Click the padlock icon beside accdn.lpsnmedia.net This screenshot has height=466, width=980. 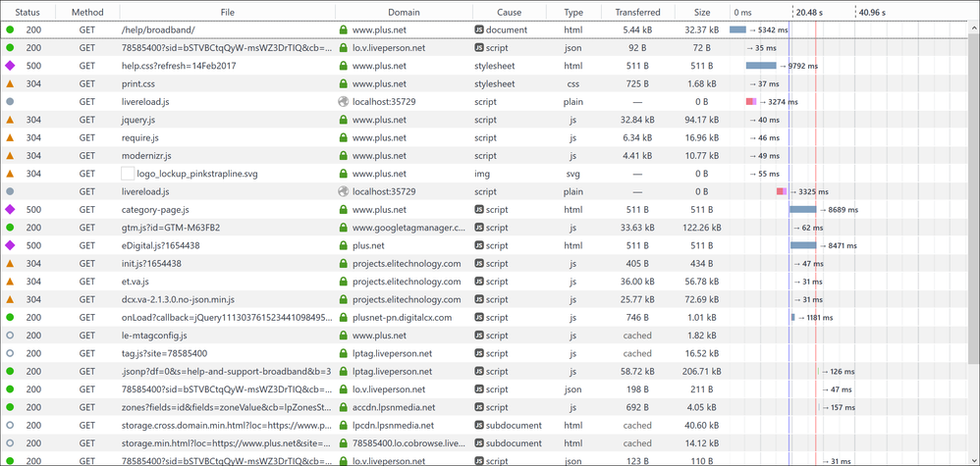(343, 407)
